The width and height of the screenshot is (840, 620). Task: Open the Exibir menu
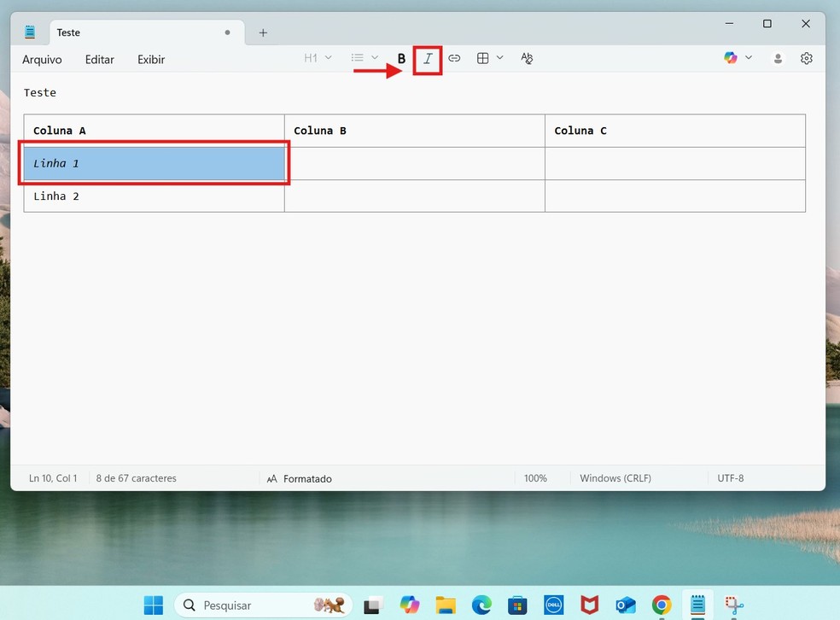(x=151, y=60)
